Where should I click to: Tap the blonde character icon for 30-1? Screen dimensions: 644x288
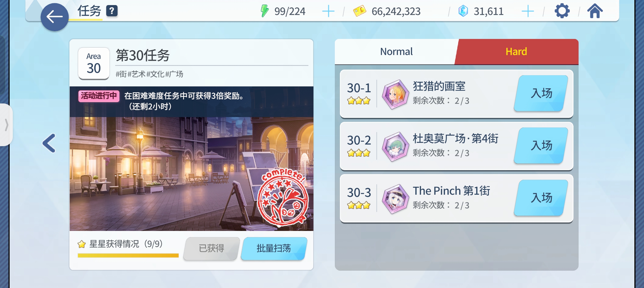[x=395, y=94]
